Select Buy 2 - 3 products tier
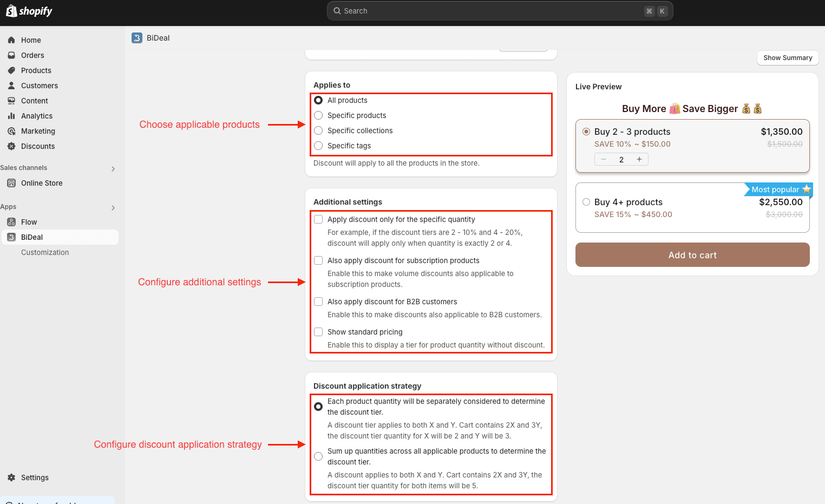The height and width of the screenshot is (504, 825). (x=586, y=132)
